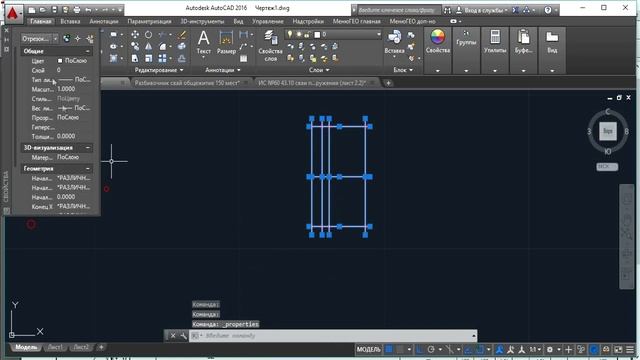Select the Scale tool in Editing panel
Screen dimensions: 640x360
click(149, 58)
